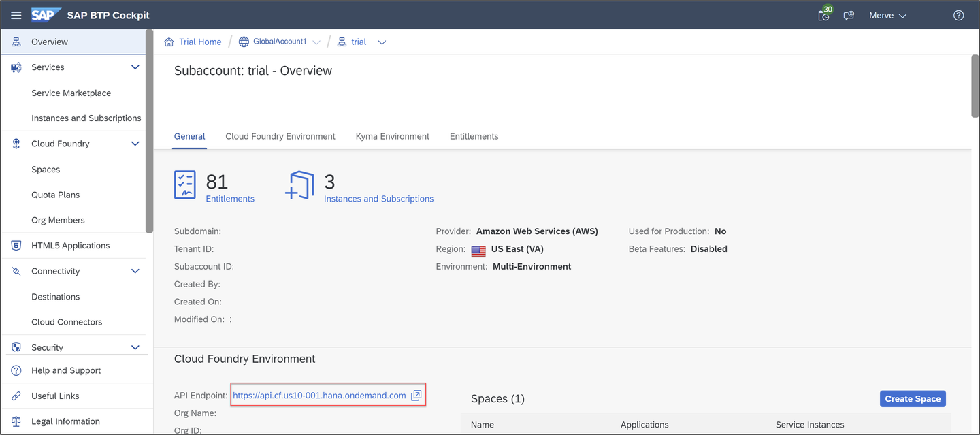Open the Entitlements link under 81

(x=230, y=199)
